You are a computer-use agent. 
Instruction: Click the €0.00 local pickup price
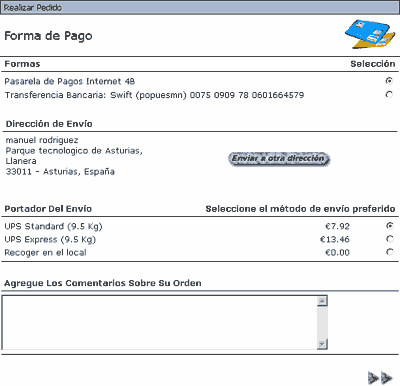[x=337, y=253]
